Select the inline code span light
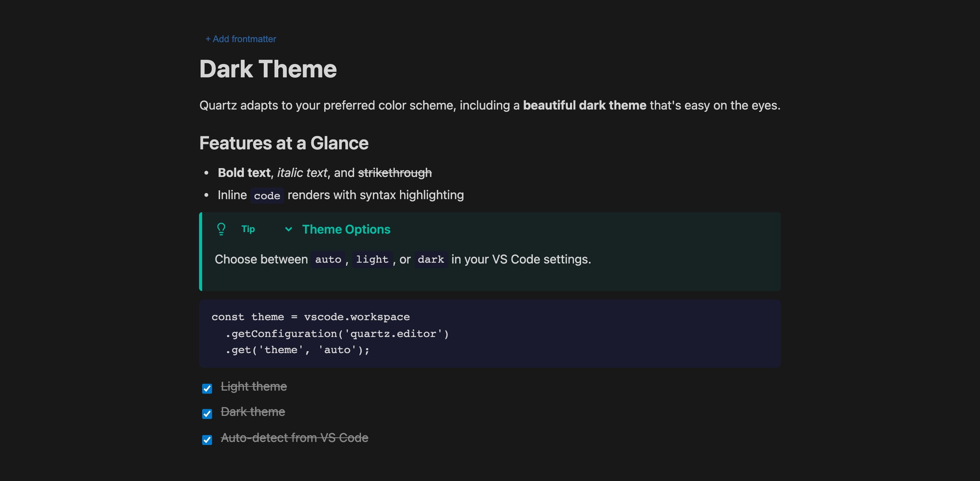 (372, 259)
